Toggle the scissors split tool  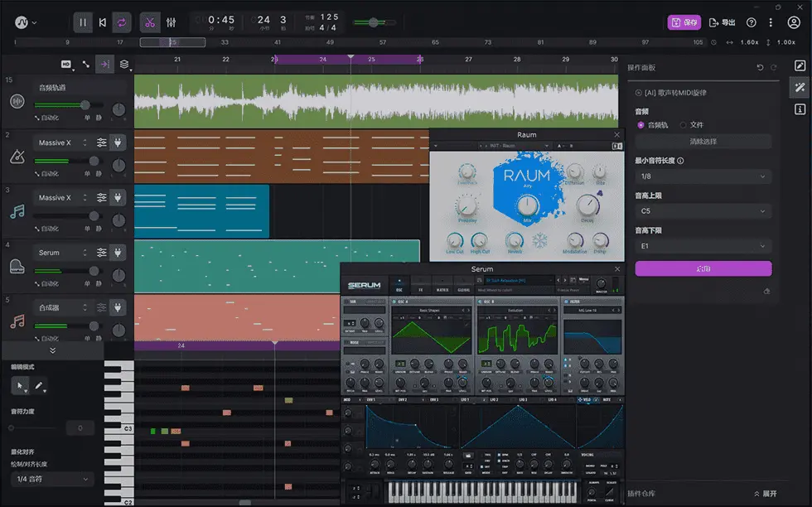tap(150, 22)
